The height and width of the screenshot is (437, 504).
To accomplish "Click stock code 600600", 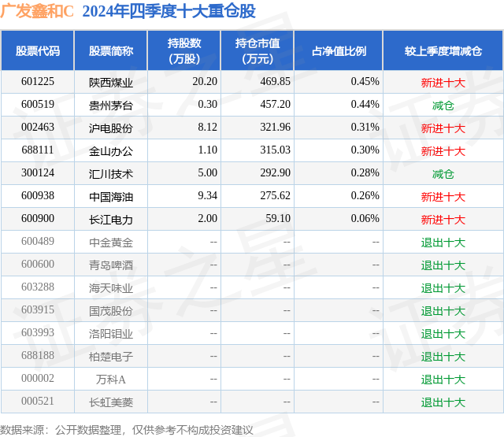I will pos(38,264).
